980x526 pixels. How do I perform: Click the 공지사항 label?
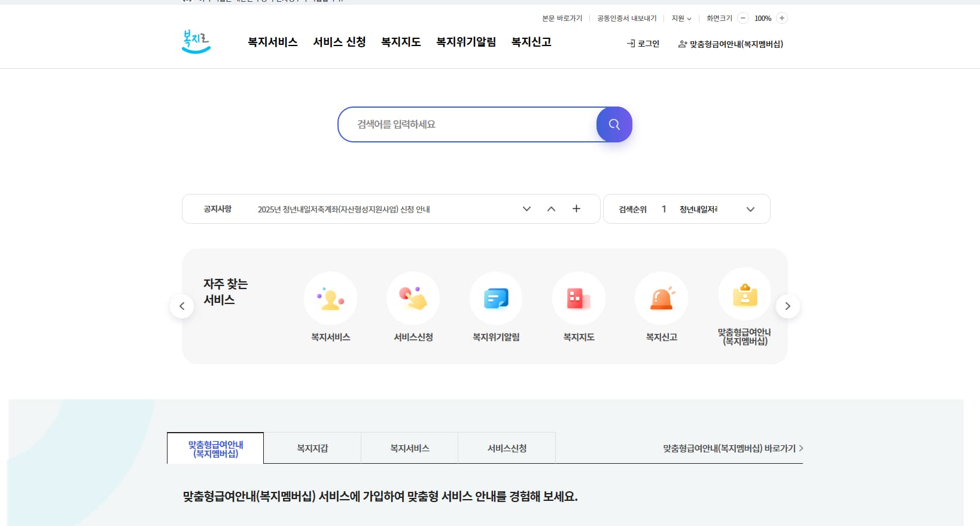217,209
